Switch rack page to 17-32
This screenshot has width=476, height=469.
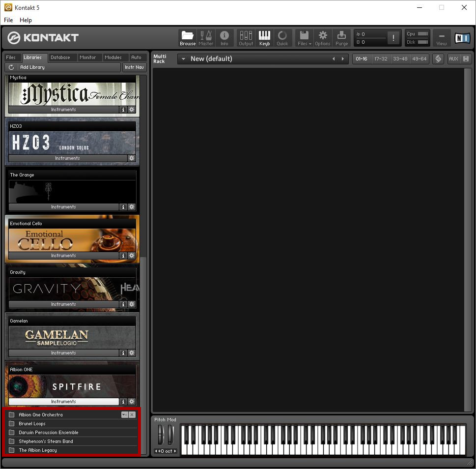(x=381, y=59)
